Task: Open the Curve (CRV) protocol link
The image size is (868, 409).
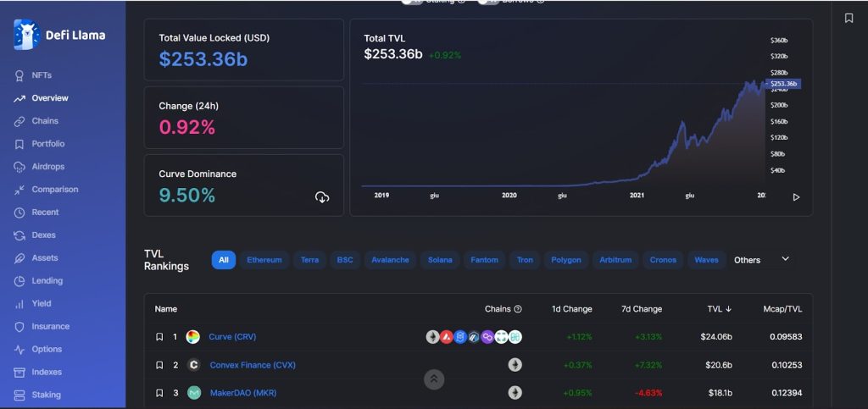Action: coord(232,336)
